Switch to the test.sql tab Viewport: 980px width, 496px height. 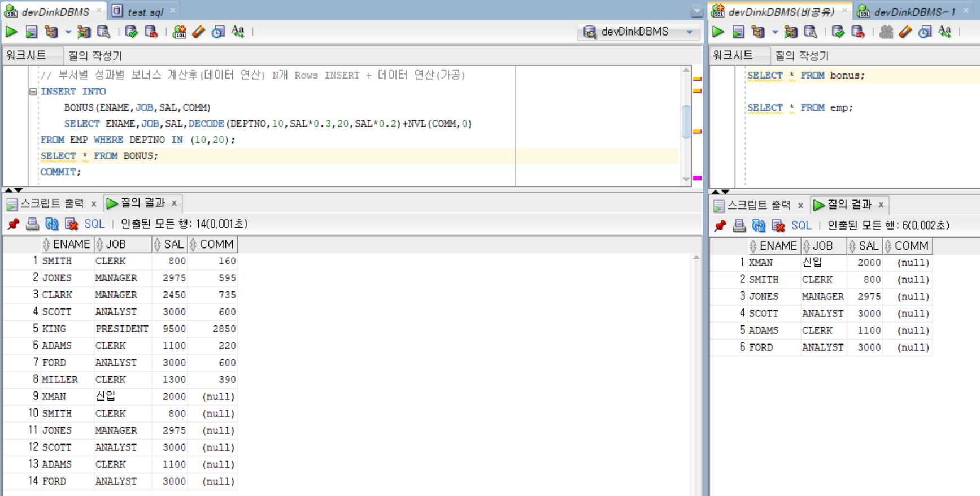click(x=145, y=11)
